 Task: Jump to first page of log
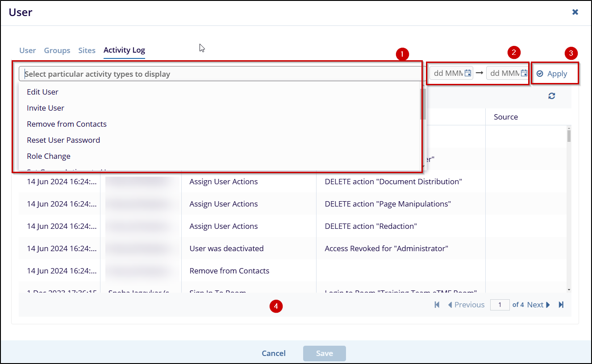pyautogui.click(x=437, y=305)
